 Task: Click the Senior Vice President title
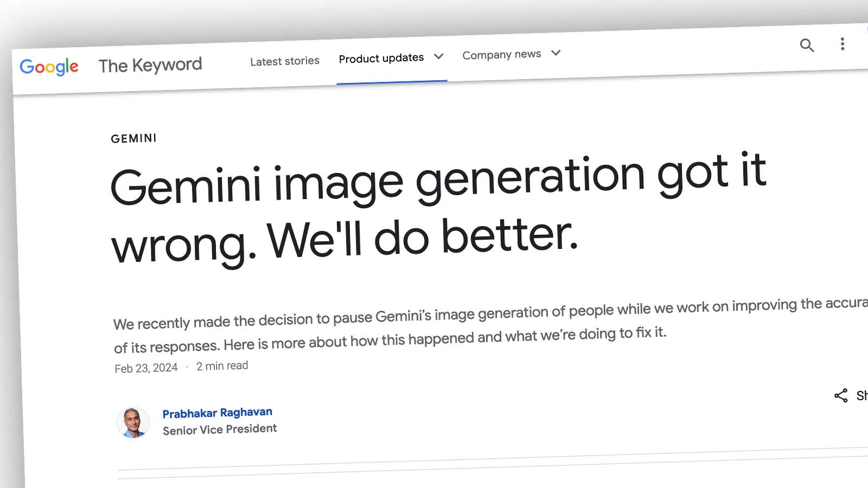pyautogui.click(x=220, y=429)
